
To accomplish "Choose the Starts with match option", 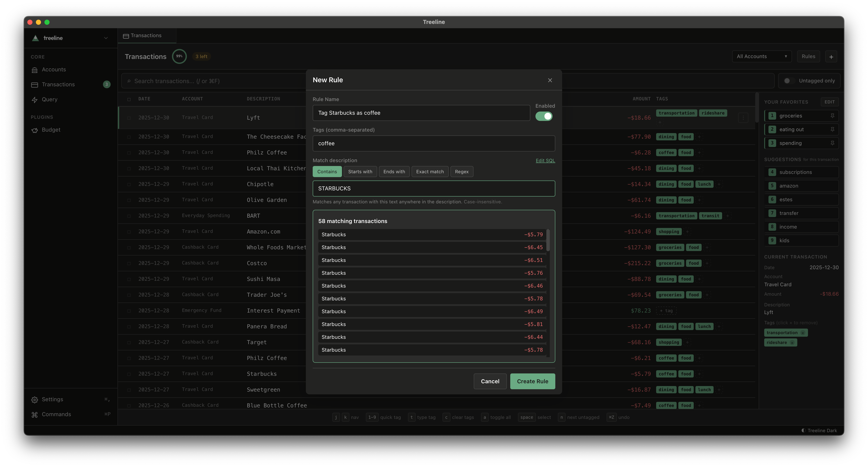I will point(360,172).
